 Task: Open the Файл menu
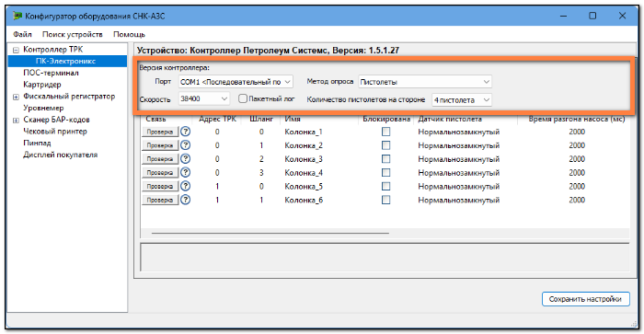coord(22,34)
